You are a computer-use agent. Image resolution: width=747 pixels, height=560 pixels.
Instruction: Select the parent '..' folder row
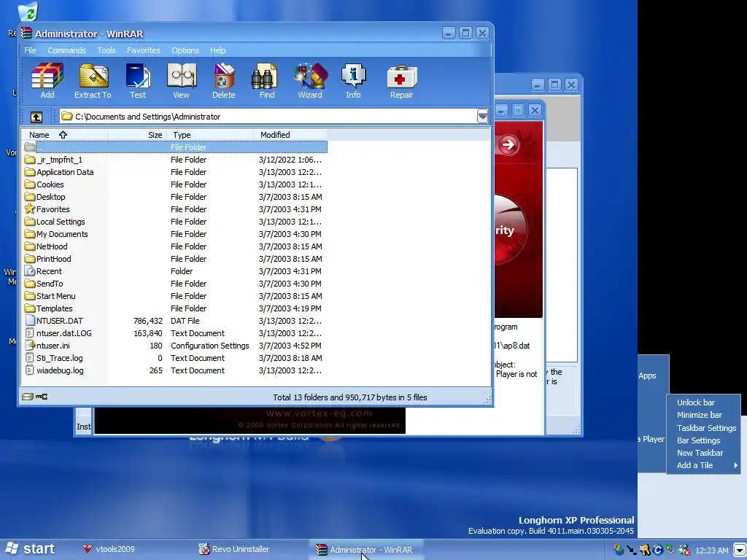click(175, 147)
